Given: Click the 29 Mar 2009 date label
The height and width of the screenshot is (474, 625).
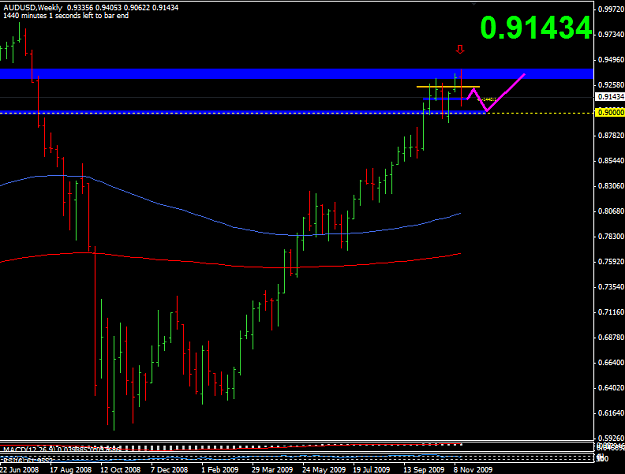Looking at the screenshot, I should pyautogui.click(x=272, y=470).
